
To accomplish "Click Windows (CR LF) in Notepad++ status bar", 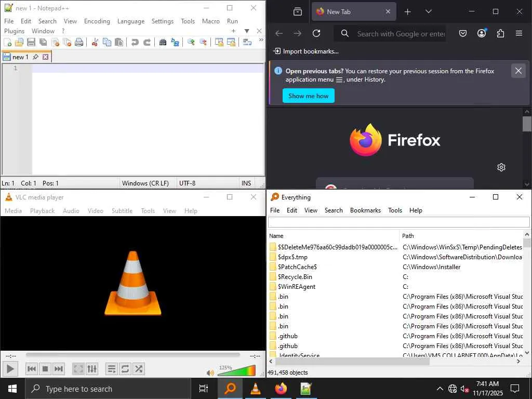I will (145, 183).
